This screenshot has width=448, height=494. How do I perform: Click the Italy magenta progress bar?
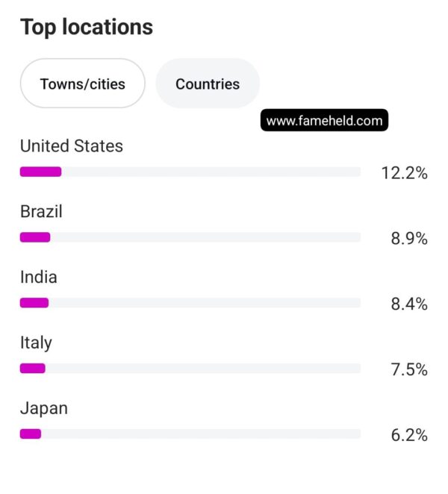pos(33,369)
